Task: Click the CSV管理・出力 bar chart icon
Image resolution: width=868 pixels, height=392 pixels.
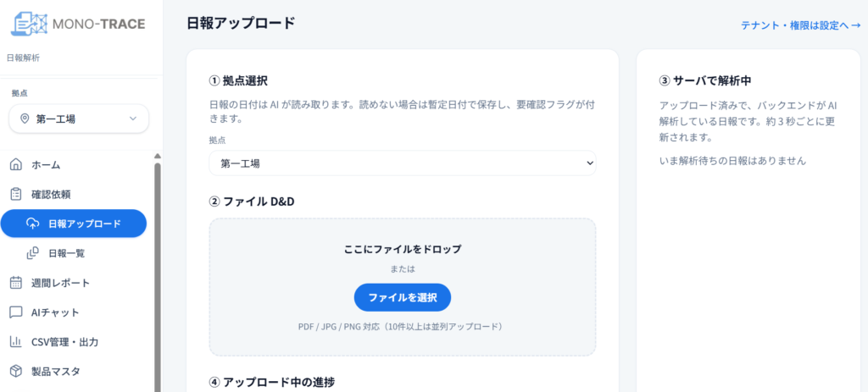Action: [15, 342]
